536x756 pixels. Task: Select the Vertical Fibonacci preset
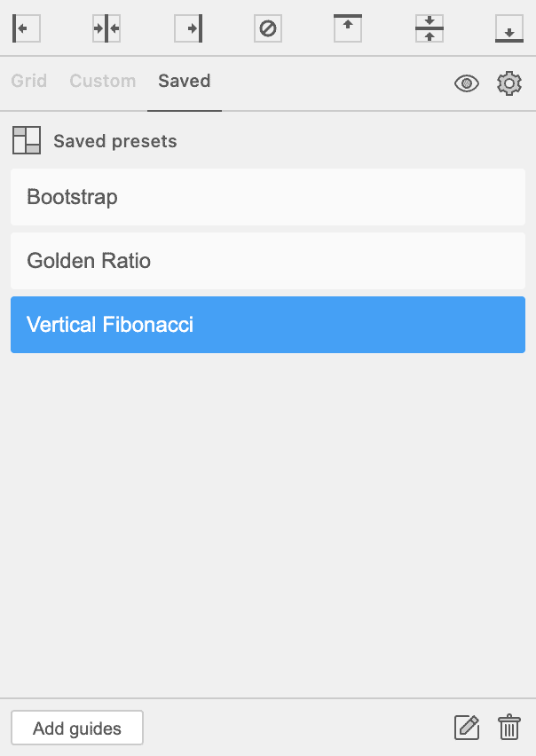coord(268,325)
